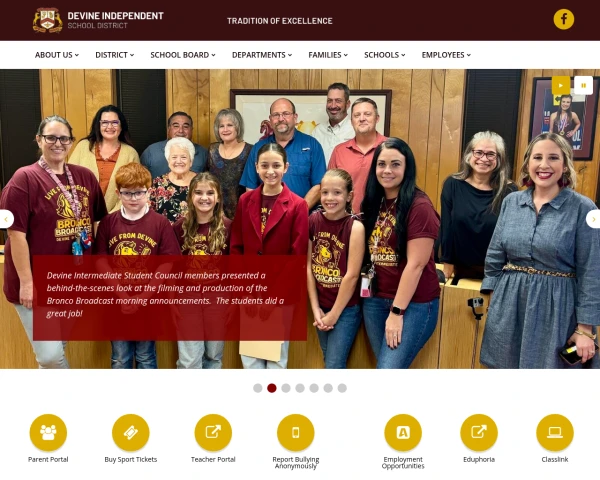This screenshot has height=480, width=600.
Task: Go to the previous slide arrow
Action: click(x=6, y=219)
